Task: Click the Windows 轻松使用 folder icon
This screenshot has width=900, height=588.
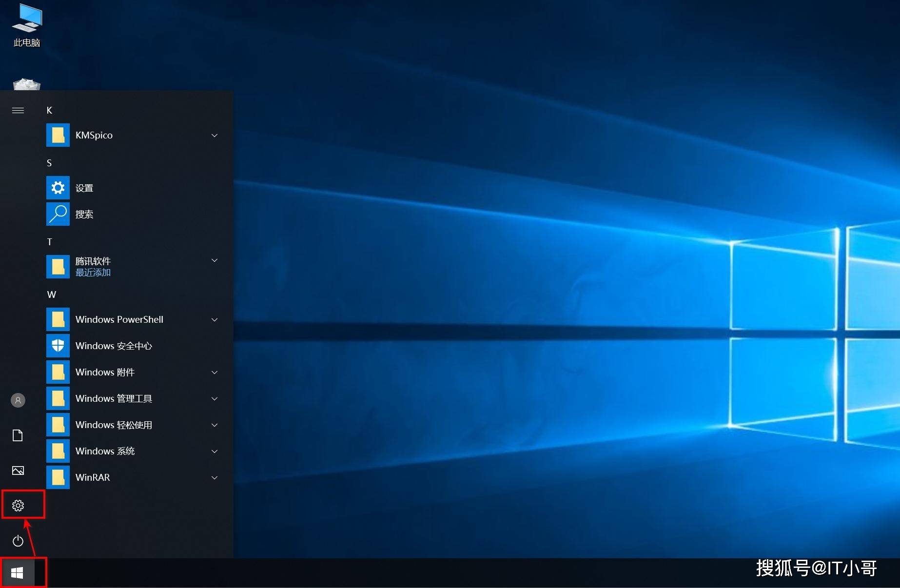Action: pos(58,425)
